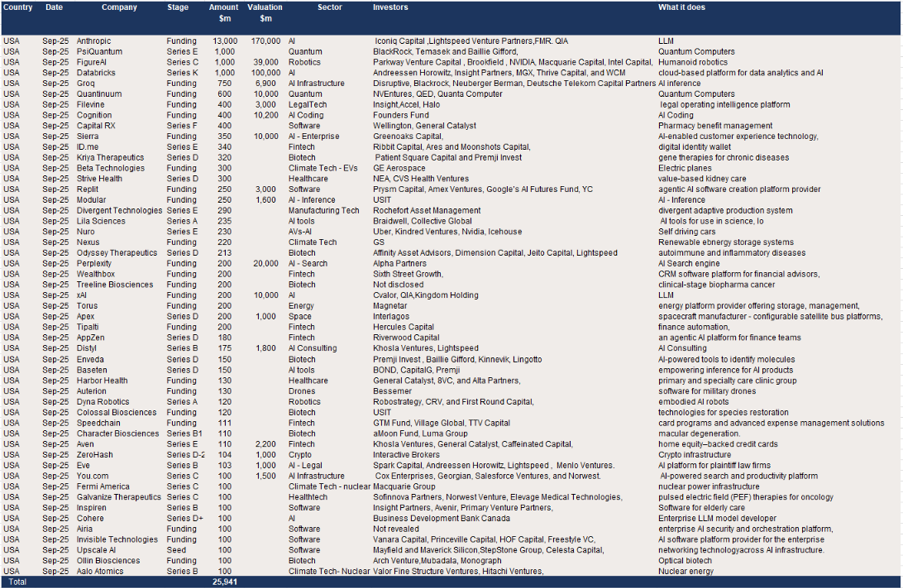Click the Strive Health cell
This screenshot has height=588, width=903.
99,179
